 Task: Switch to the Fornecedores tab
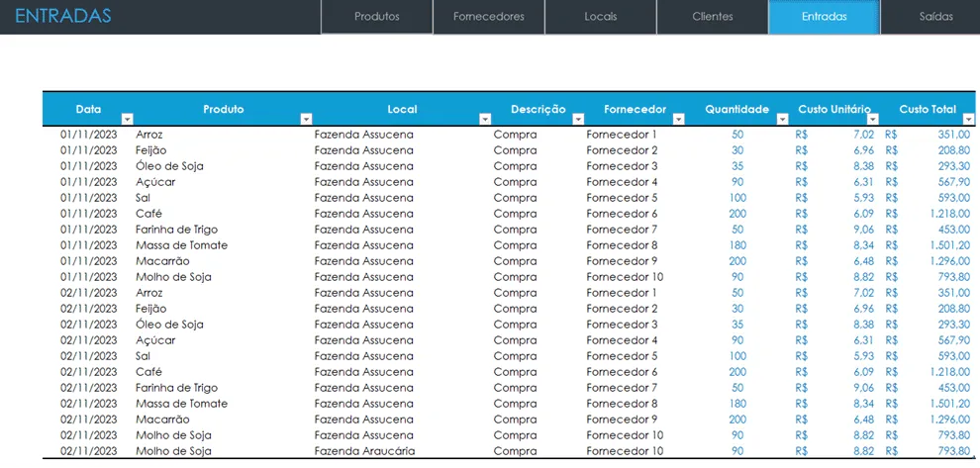[489, 17]
